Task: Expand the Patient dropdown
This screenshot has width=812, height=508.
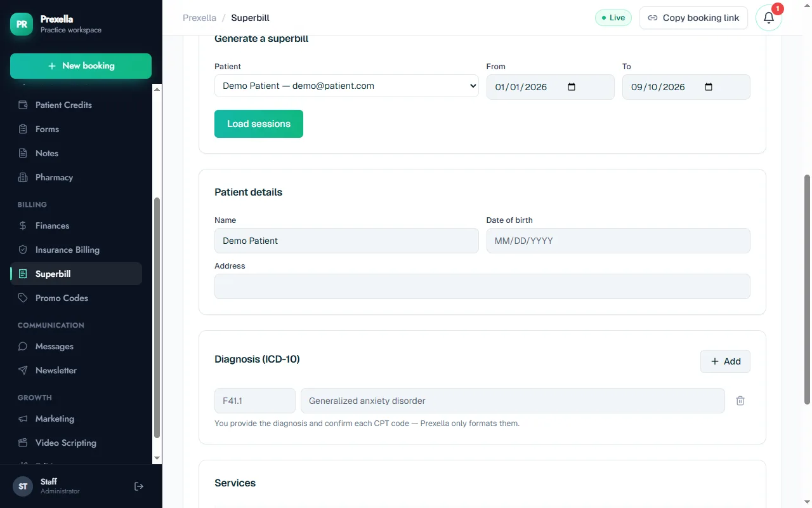Action: [346, 86]
